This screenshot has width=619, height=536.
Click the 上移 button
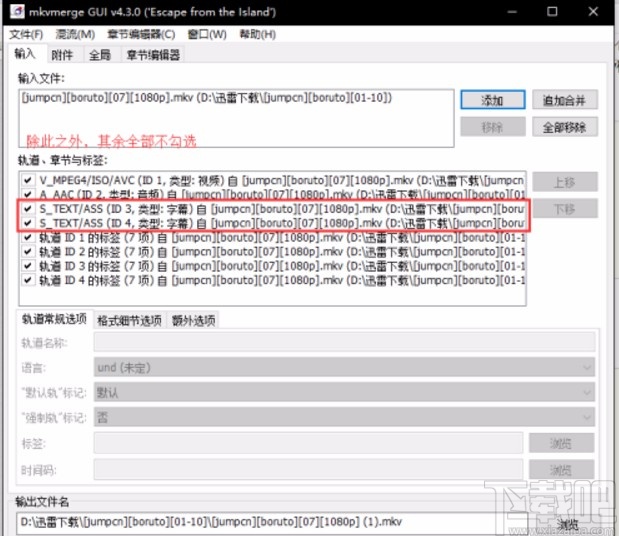click(x=565, y=182)
